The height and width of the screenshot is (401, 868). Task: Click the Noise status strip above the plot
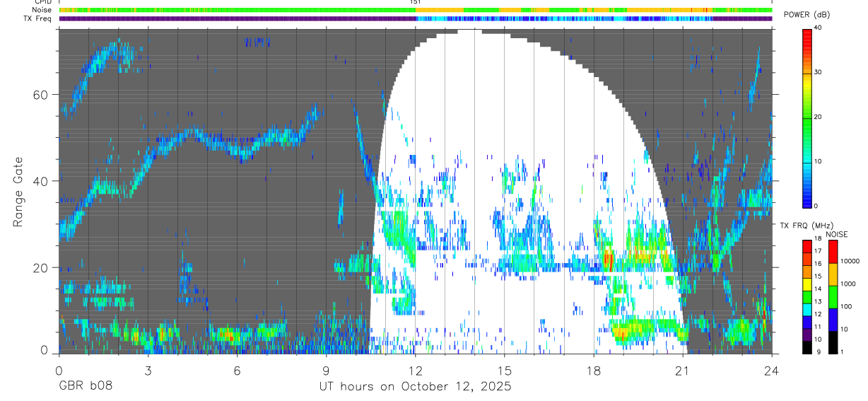pos(416,10)
